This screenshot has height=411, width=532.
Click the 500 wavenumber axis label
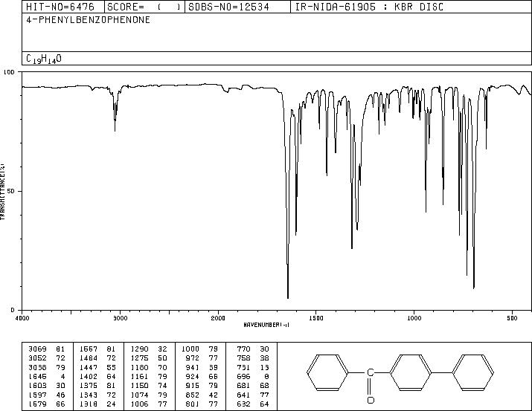[x=512, y=318]
